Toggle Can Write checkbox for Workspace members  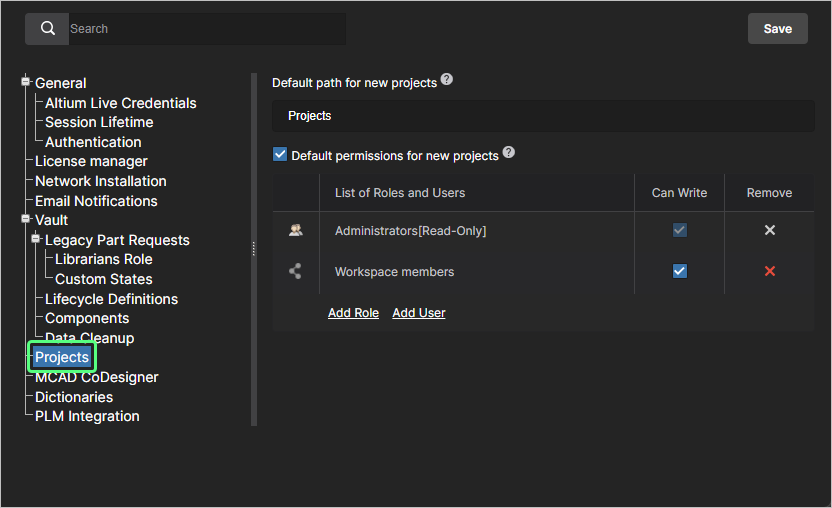coord(679,271)
